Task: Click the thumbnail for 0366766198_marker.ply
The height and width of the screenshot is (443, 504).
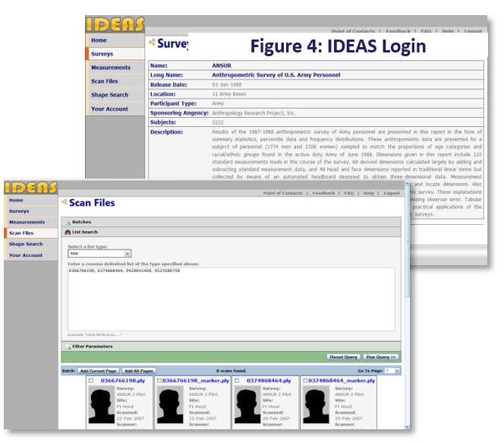Action: (170, 405)
